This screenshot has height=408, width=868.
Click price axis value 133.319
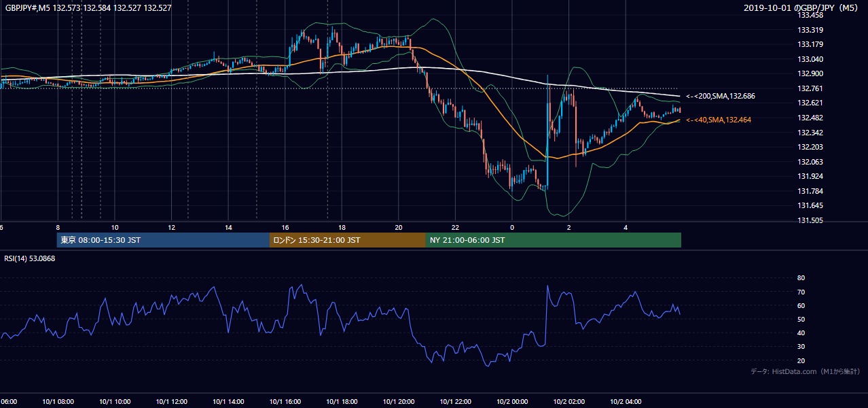click(810, 30)
